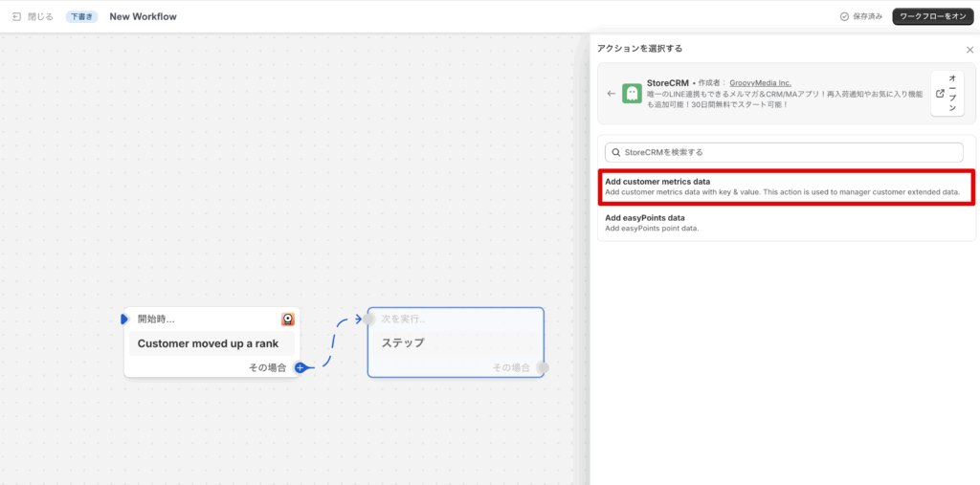This screenshot has width=980, height=485.
Task: Click the アクションを選択する panel heading
Action: pos(639,48)
